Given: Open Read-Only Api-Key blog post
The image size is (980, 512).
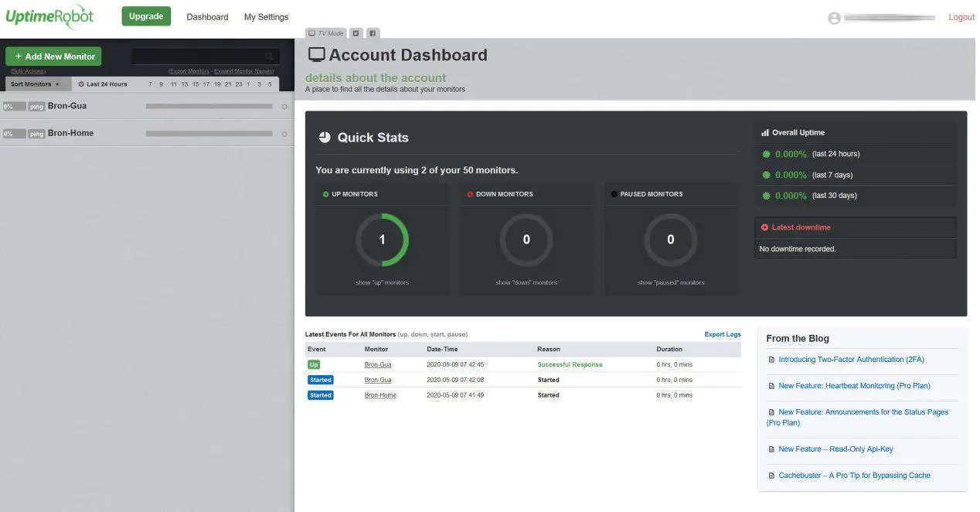Looking at the screenshot, I should tap(835, 449).
